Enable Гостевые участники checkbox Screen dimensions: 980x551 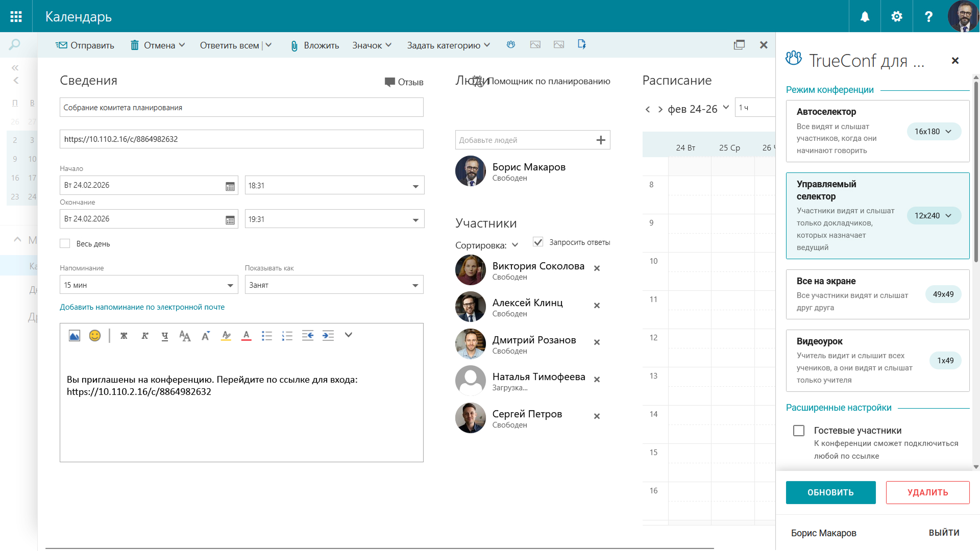click(799, 431)
